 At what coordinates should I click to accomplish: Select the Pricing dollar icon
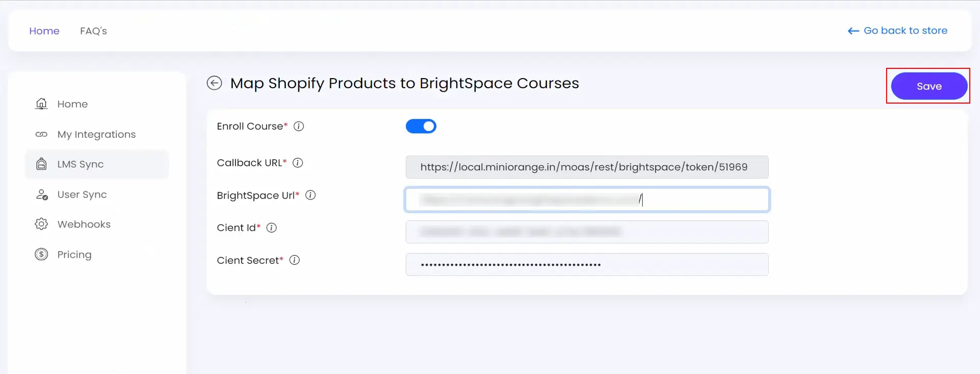41,254
